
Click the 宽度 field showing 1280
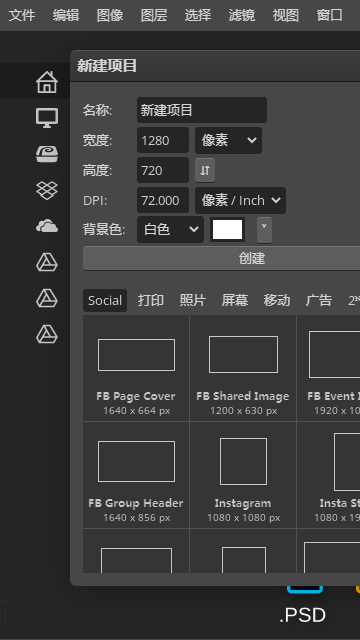tap(163, 140)
